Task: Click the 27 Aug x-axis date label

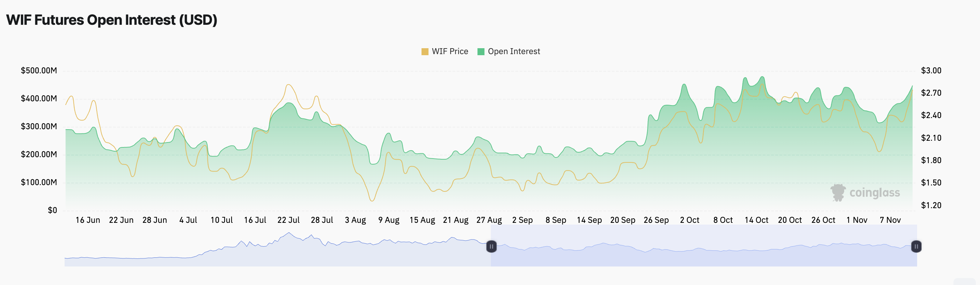Action: tap(489, 220)
